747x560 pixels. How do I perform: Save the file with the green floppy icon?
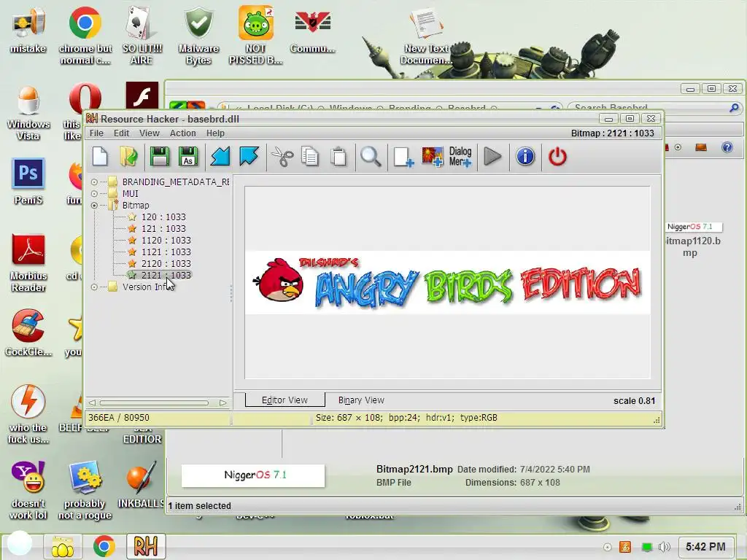160,157
